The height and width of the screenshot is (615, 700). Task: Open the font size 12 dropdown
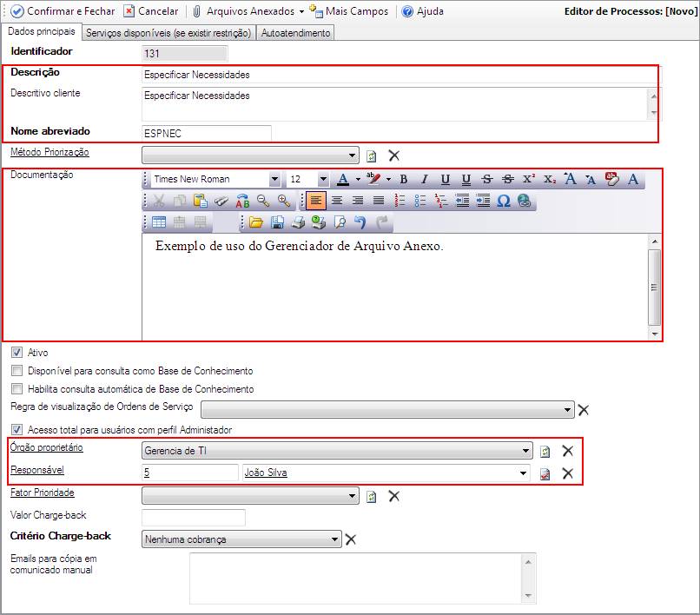[323, 179]
